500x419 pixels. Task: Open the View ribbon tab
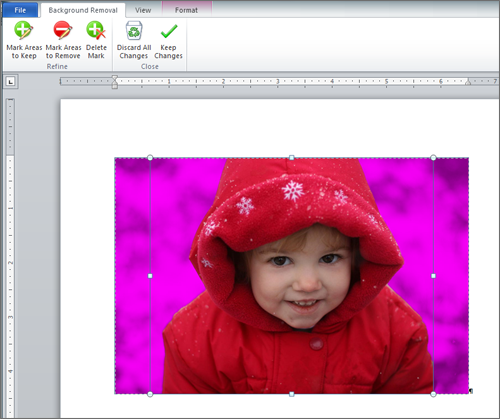tap(143, 10)
